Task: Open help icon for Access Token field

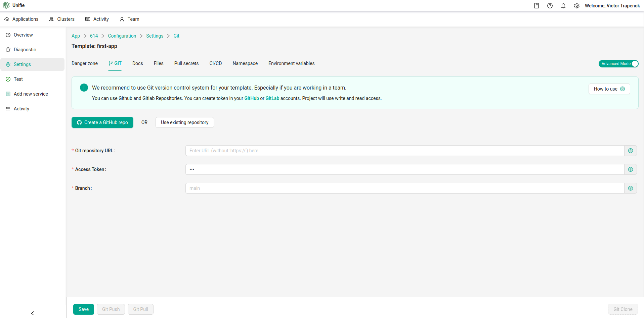Action: point(631,169)
